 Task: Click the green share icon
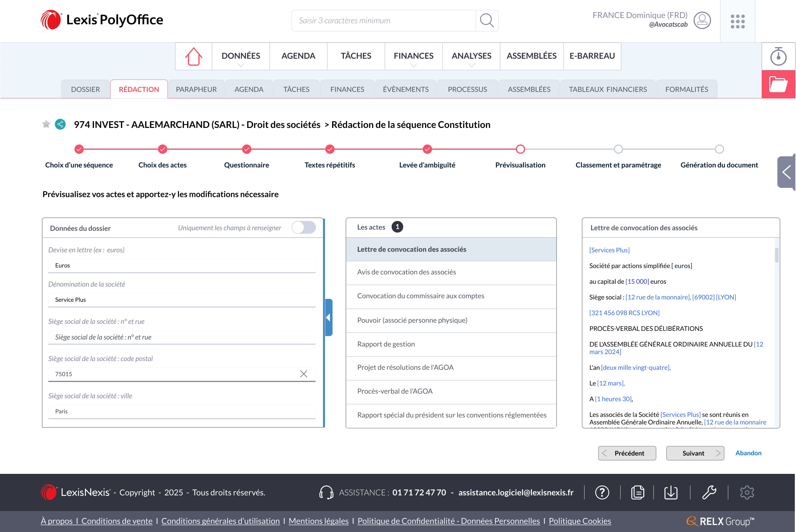(61, 124)
